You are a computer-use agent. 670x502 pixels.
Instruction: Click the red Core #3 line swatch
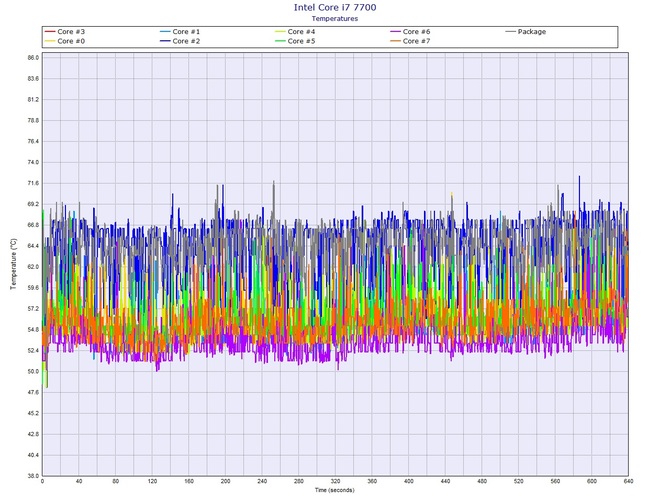click(50, 32)
